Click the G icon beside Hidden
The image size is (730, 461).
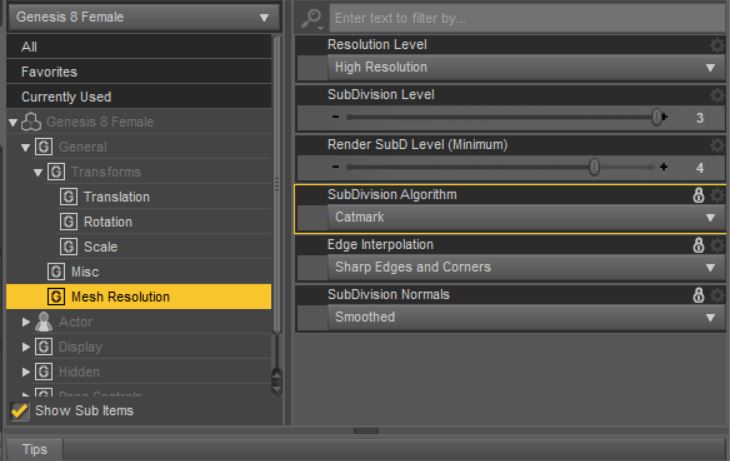pos(44,372)
